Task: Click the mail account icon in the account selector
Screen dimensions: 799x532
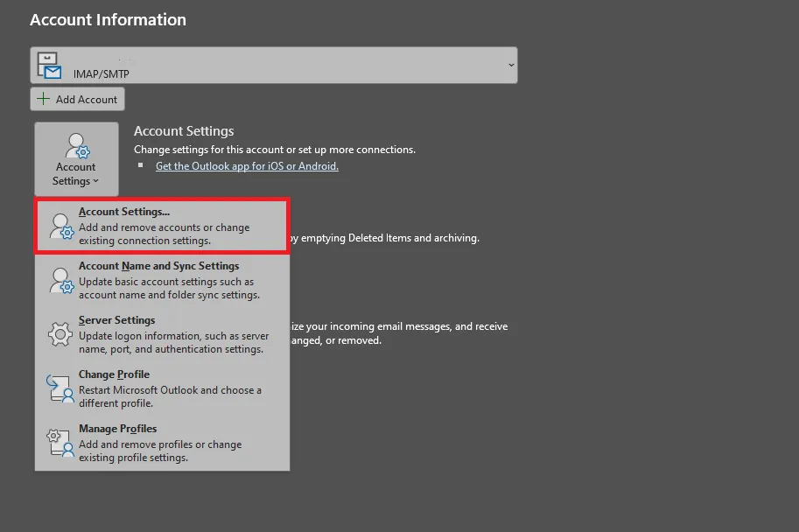Action: [x=51, y=65]
